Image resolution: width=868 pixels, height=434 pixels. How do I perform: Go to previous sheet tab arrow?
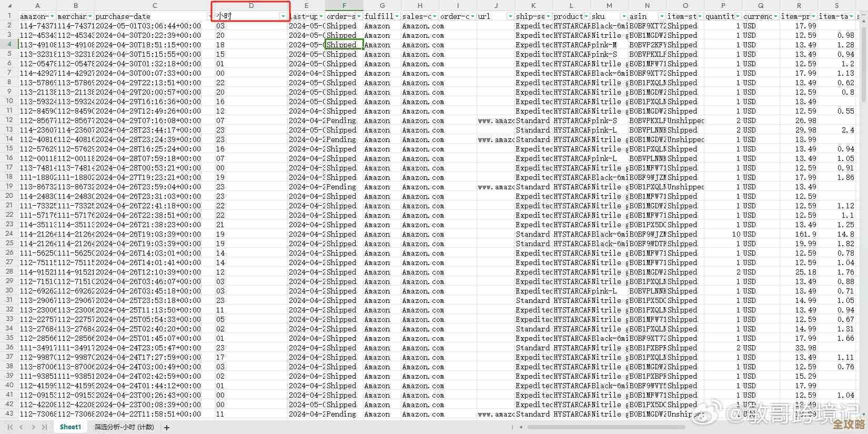(x=21, y=427)
